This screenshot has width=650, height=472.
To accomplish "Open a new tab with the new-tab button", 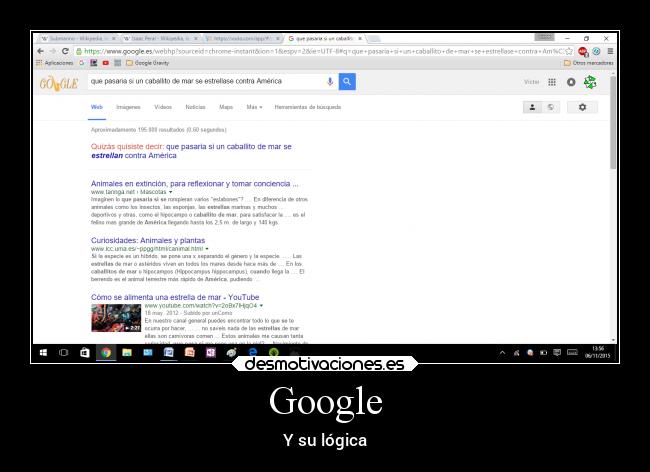I will 373,39.
